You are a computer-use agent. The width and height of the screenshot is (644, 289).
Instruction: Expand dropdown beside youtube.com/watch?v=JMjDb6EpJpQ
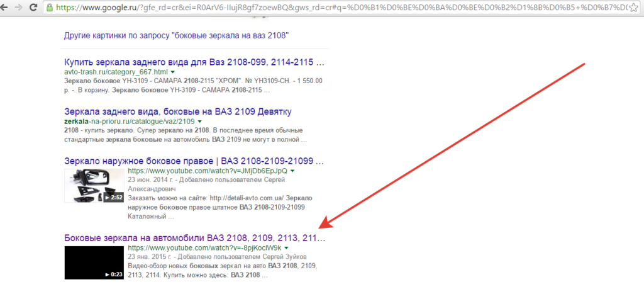pos(292,171)
